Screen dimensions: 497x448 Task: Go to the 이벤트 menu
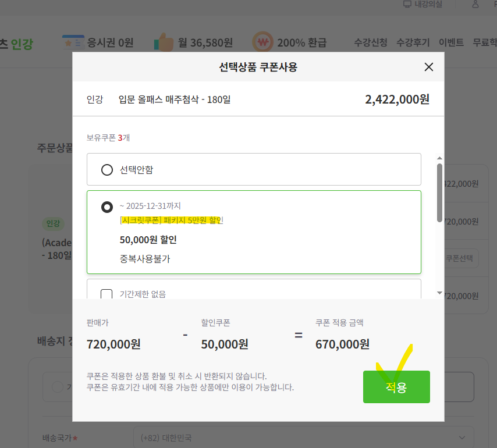(x=451, y=42)
